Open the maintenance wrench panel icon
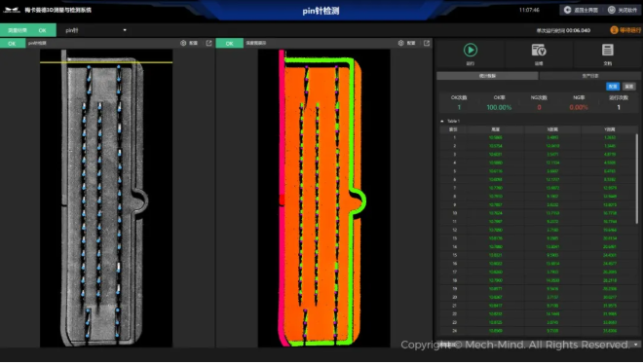The height and width of the screenshot is (364, 643). click(539, 50)
